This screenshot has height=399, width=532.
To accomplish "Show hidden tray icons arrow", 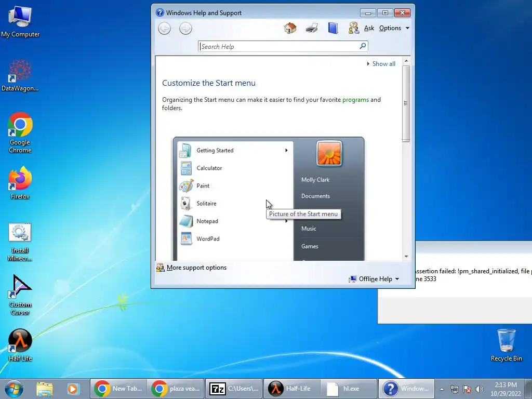I will click(x=442, y=389).
